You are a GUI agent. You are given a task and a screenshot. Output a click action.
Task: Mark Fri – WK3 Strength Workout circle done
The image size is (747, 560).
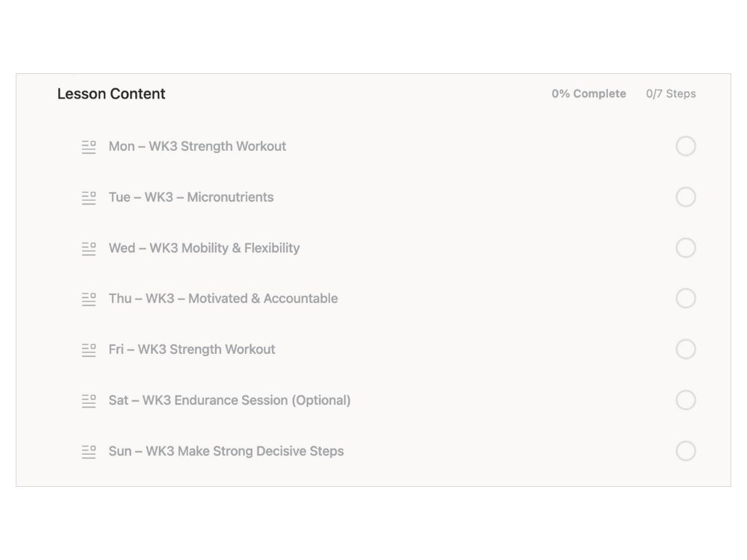tap(686, 349)
